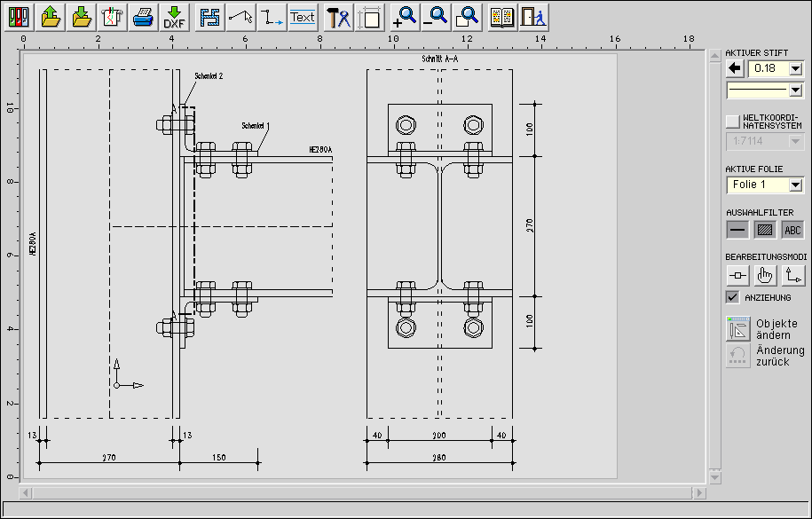Select the hand editing mode
The width and height of the screenshot is (812, 519).
(765, 275)
